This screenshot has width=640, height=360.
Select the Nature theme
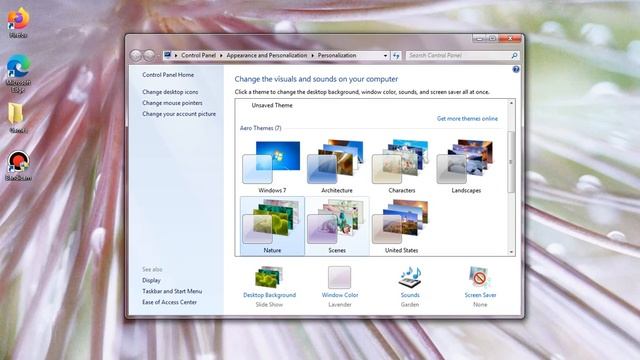pyautogui.click(x=272, y=226)
